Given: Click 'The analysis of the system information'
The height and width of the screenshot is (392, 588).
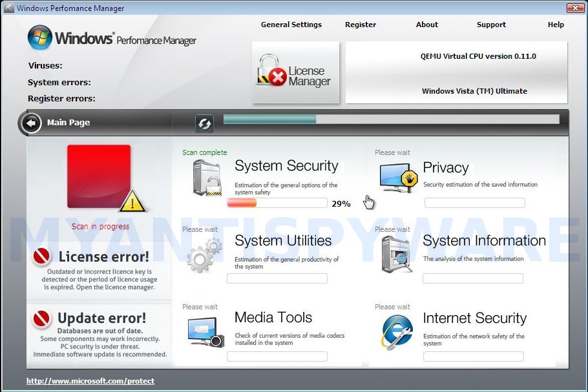Looking at the screenshot, I should point(473,258).
